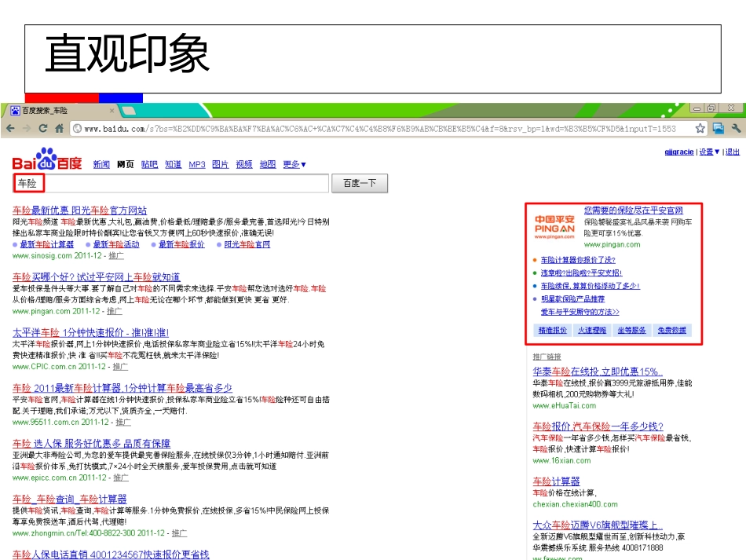Open result 车险 2011最新车险计算器
Viewport: 746px width, 560px height.
tap(123, 388)
